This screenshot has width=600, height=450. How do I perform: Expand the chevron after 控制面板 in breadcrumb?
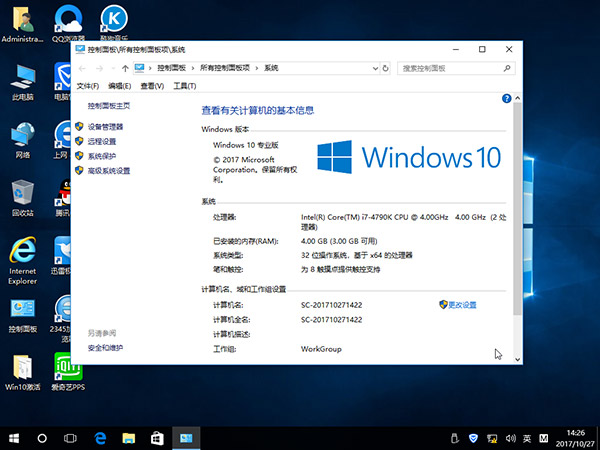(x=193, y=68)
